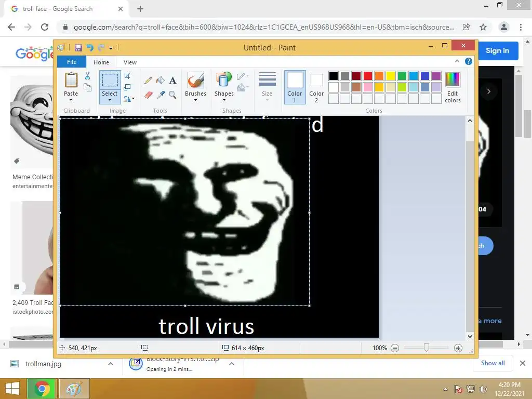The width and height of the screenshot is (532, 399).
Task: Pick the black color swatch
Action: [334, 76]
